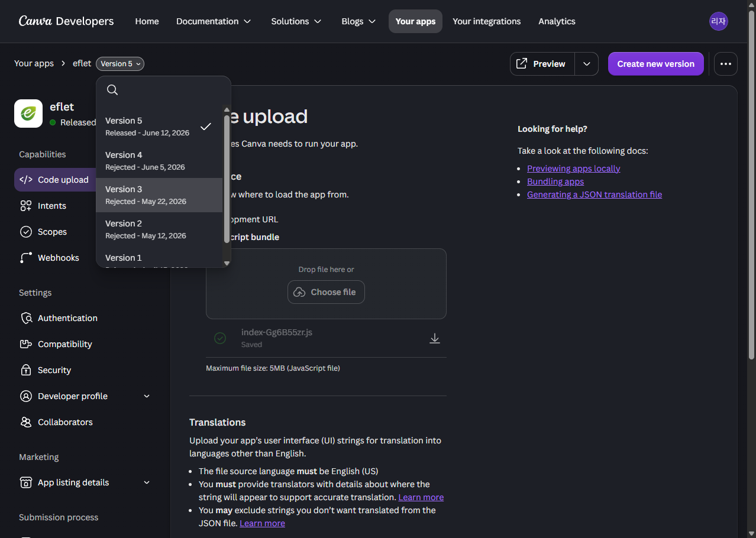Screen dimensions: 756x538
Task: Open Bundling apps link
Action: (x=555, y=182)
